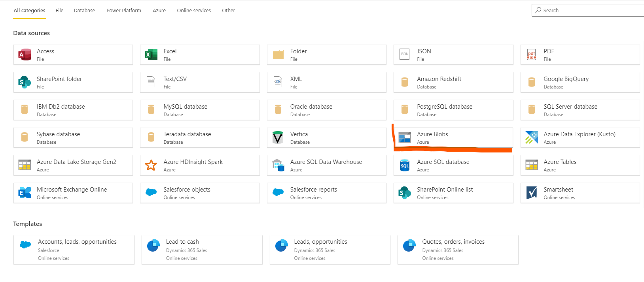Click the Lead to cash Dynamics icon

click(153, 246)
